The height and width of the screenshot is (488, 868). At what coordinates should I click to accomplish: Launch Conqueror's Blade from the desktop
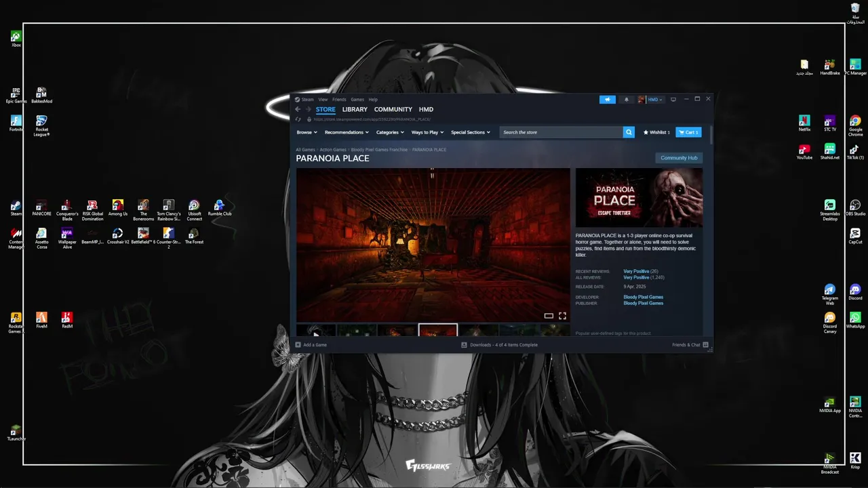click(x=66, y=210)
